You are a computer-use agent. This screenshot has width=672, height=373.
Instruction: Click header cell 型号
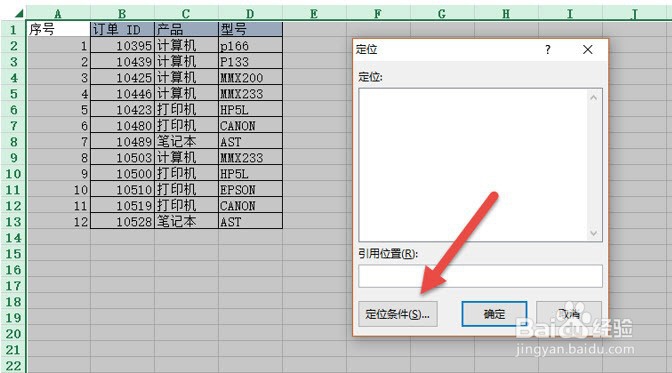[250, 30]
